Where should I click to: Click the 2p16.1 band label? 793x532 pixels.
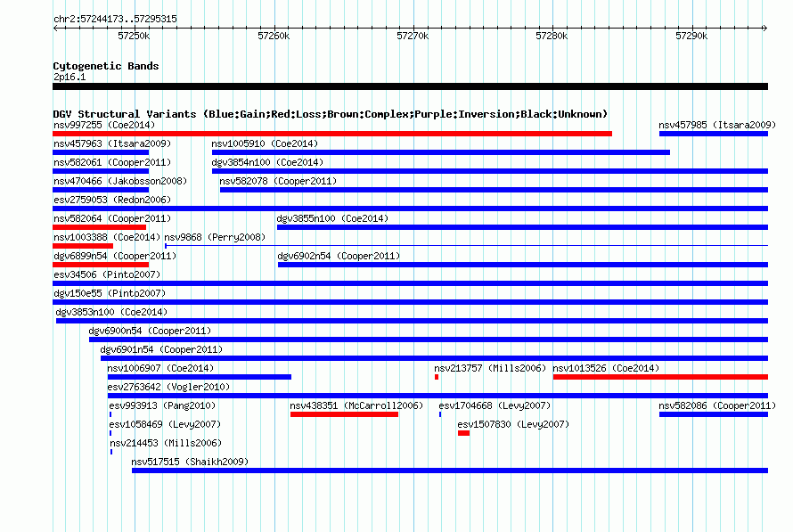[69, 77]
